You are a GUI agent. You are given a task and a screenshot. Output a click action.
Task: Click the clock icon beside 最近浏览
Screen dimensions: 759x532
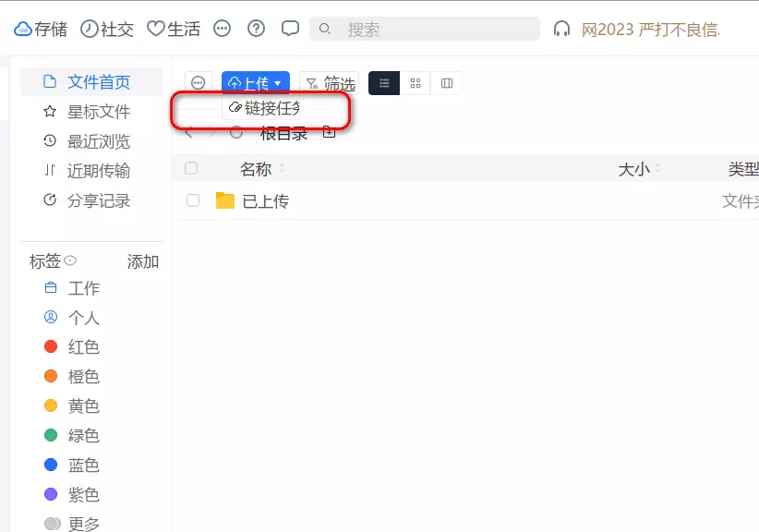tap(50, 141)
